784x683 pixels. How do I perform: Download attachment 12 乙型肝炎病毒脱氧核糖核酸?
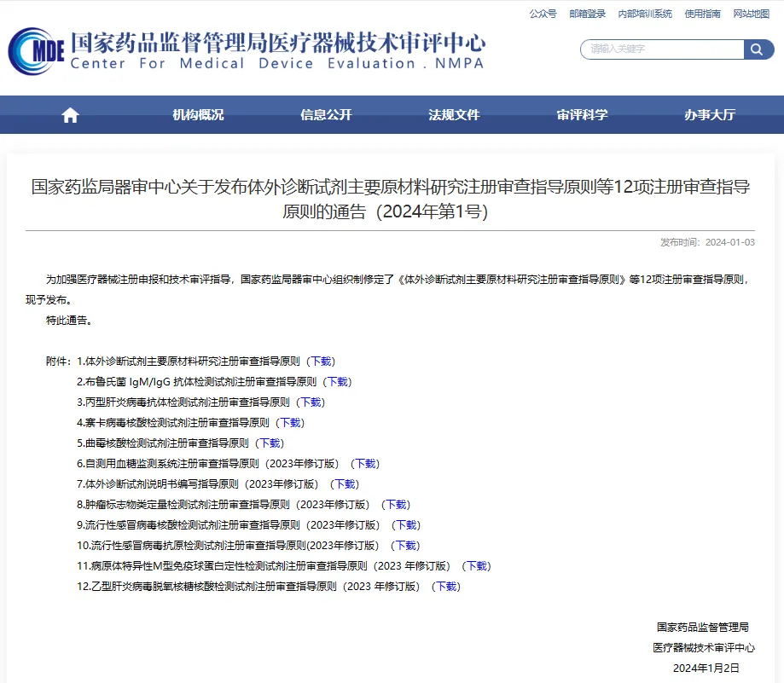click(x=446, y=587)
